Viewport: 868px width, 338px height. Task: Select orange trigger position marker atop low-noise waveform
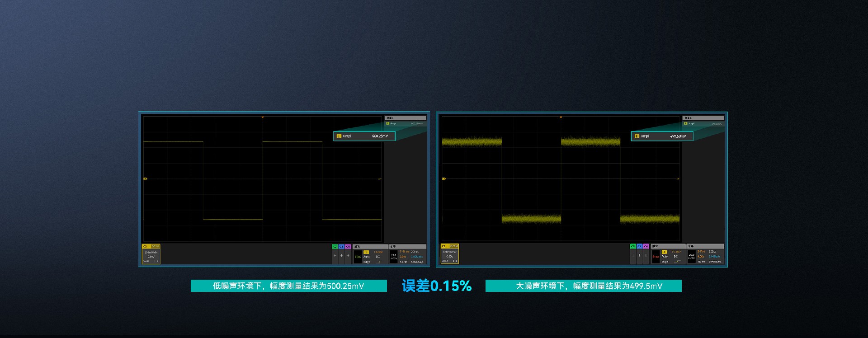click(x=262, y=117)
